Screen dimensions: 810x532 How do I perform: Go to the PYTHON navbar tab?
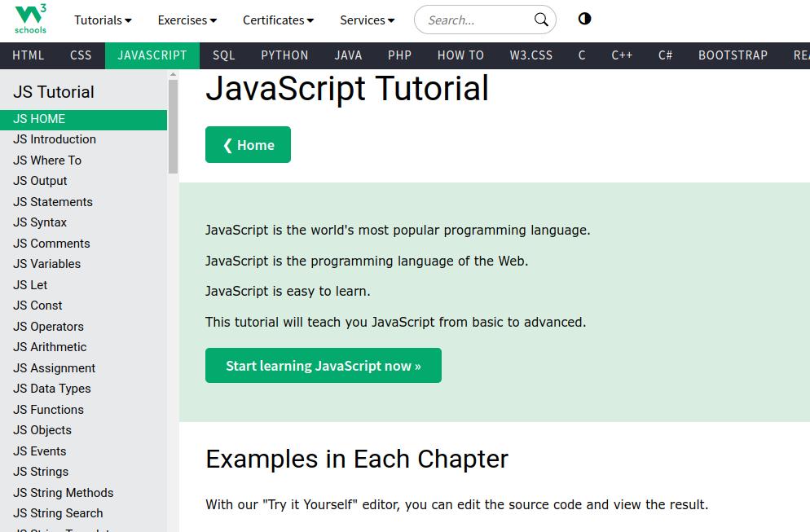[284, 55]
